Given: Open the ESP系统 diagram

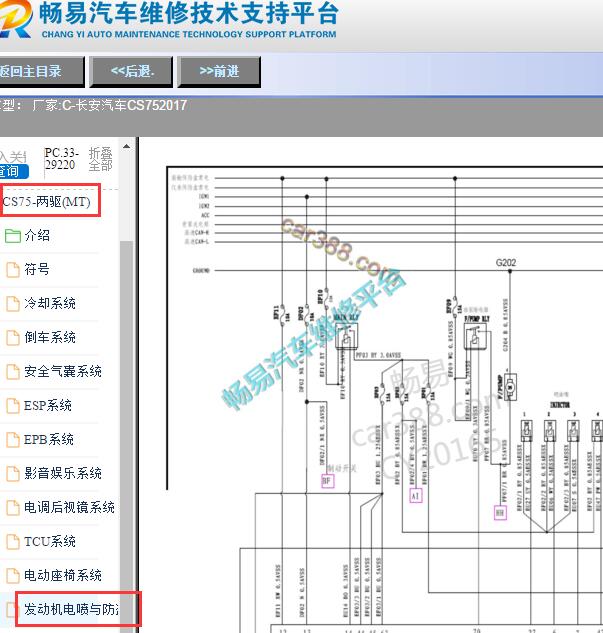Looking at the screenshot, I should click(48, 405).
